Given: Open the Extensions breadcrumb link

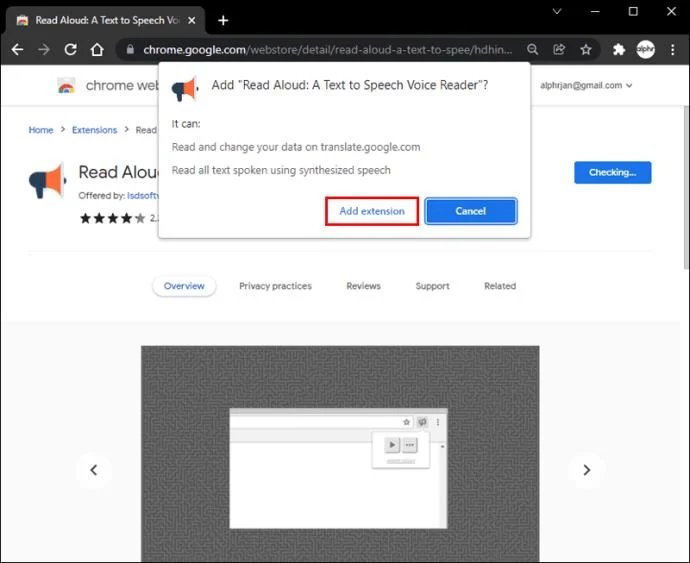Looking at the screenshot, I should click(95, 130).
